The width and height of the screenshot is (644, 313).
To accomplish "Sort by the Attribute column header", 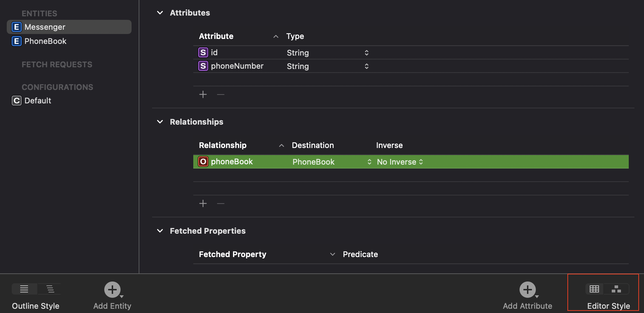I will click(216, 36).
